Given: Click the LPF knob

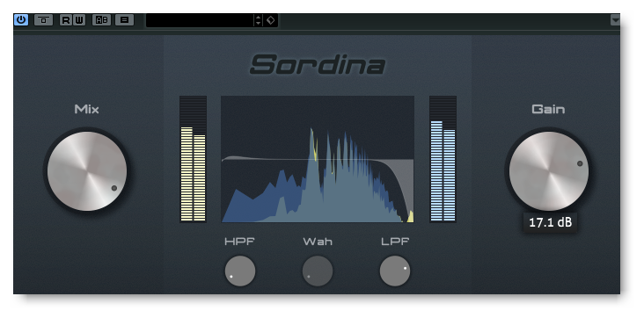Looking at the screenshot, I should pyautogui.click(x=395, y=271).
